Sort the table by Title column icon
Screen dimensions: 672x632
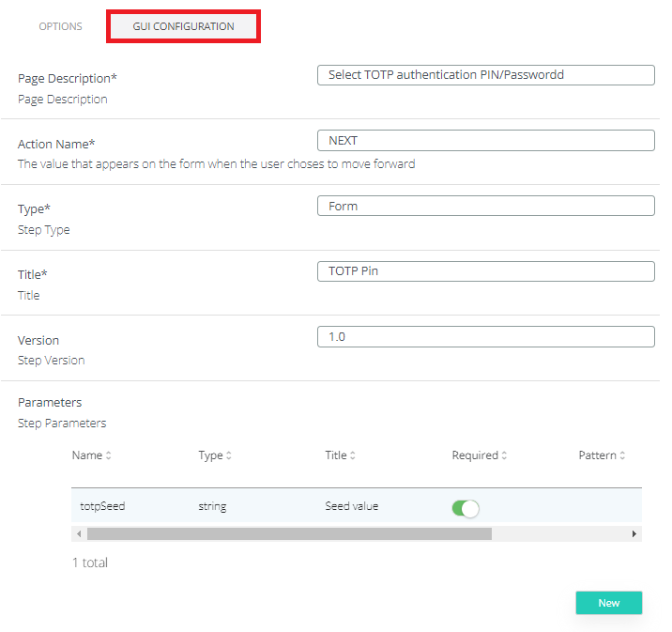(x=353, y=455)
